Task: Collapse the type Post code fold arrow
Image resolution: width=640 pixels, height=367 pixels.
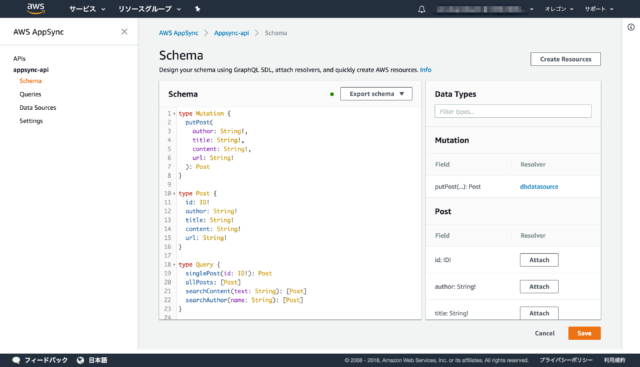Action: (174, 194)
